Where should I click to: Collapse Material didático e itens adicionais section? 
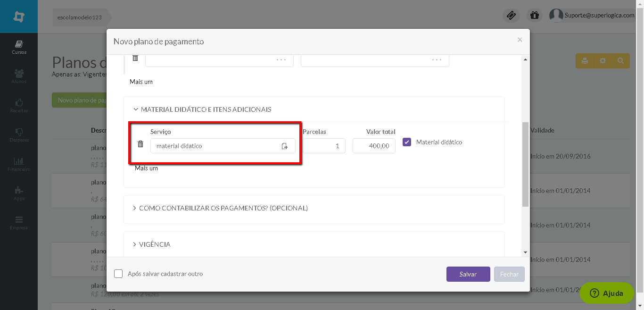coord(203,109)
